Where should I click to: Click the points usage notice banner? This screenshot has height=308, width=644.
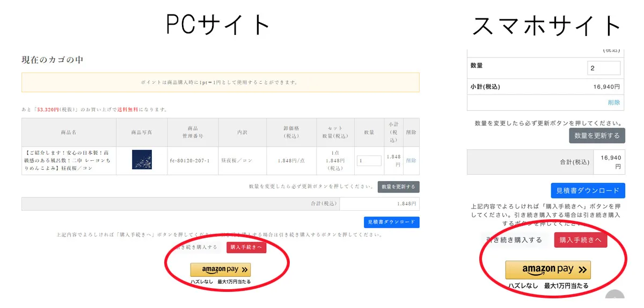coord(221,82)
